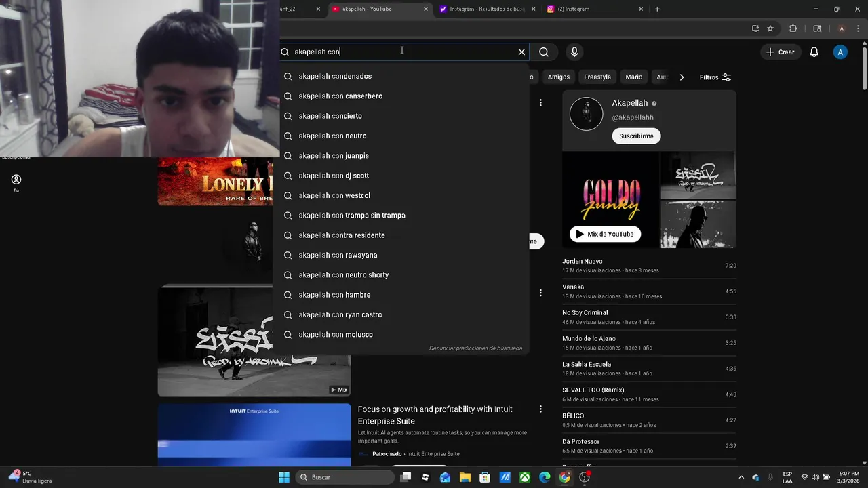Screen dimensions: 868x488
Task: Open Microsoft Edge from the taskbar
Action: (x=545, y=477)
